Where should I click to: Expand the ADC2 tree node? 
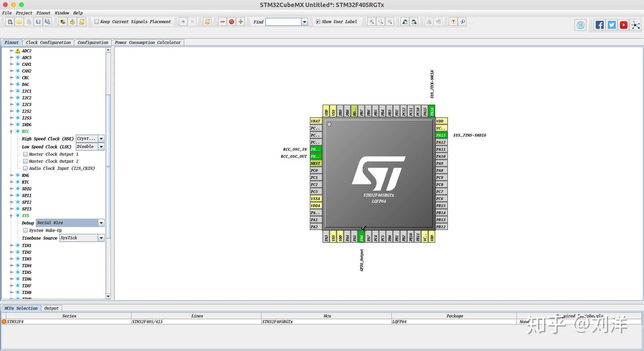click(x=12, y=51)
